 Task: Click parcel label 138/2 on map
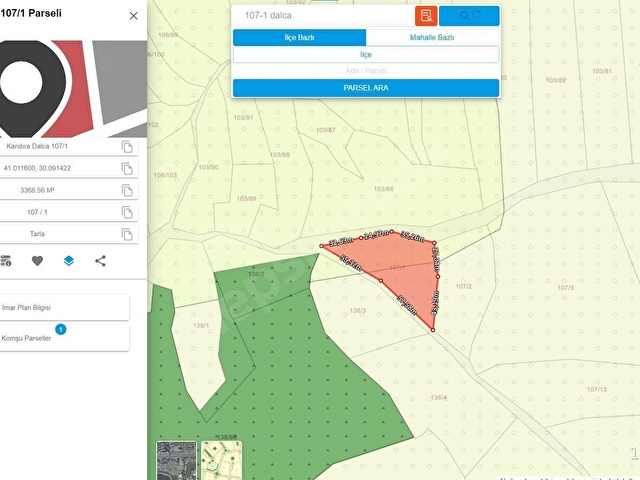(x=256, y=274)
